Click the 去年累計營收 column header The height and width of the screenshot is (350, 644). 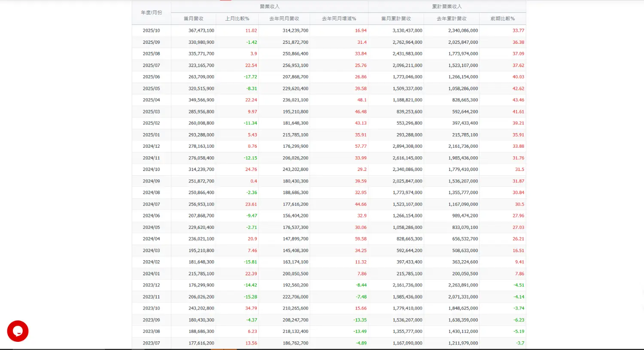click(451, 18)
